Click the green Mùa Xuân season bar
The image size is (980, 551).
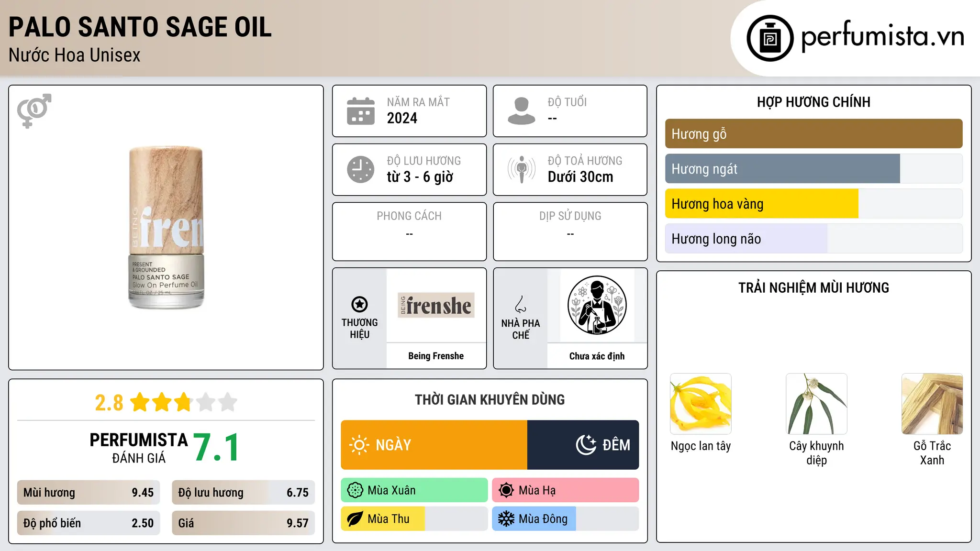(x=414, y=490)
